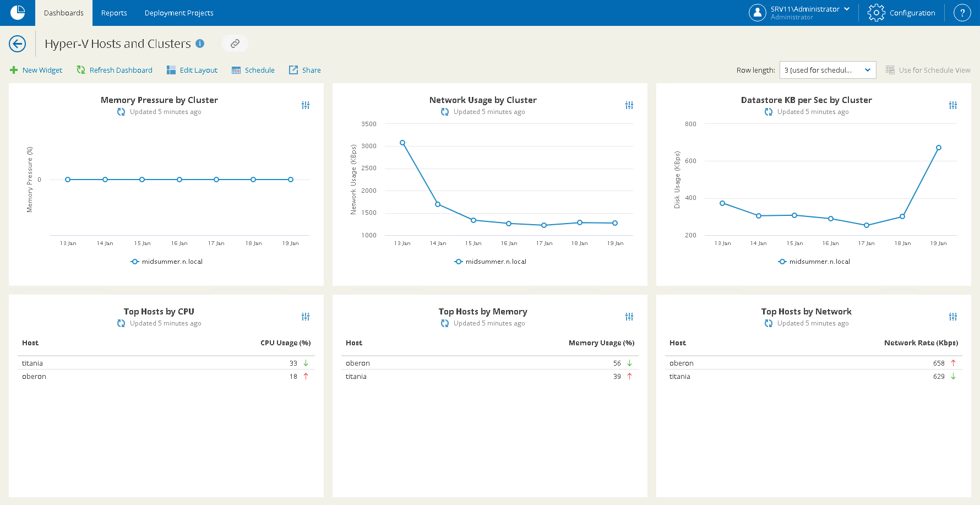Open settings for Datastore KB per Sec widget
The height and width of the screenshot is (505, 980).
953,105
